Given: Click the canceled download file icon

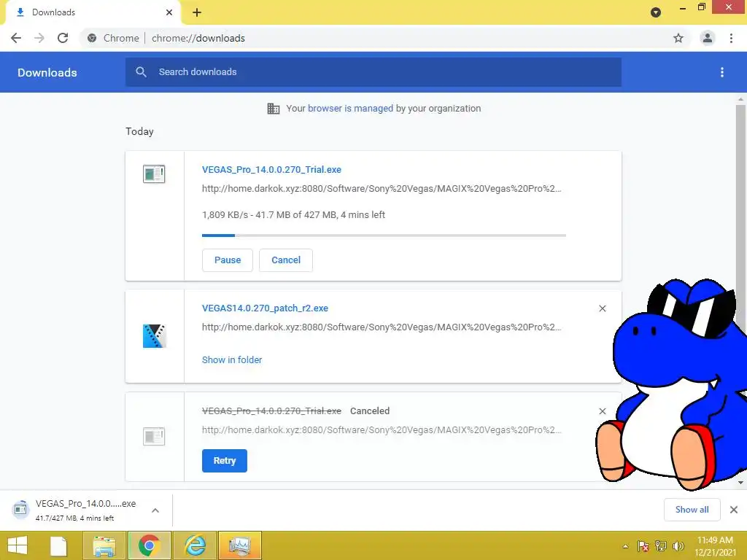Looking at the screenshot, I should pos(154,436).
